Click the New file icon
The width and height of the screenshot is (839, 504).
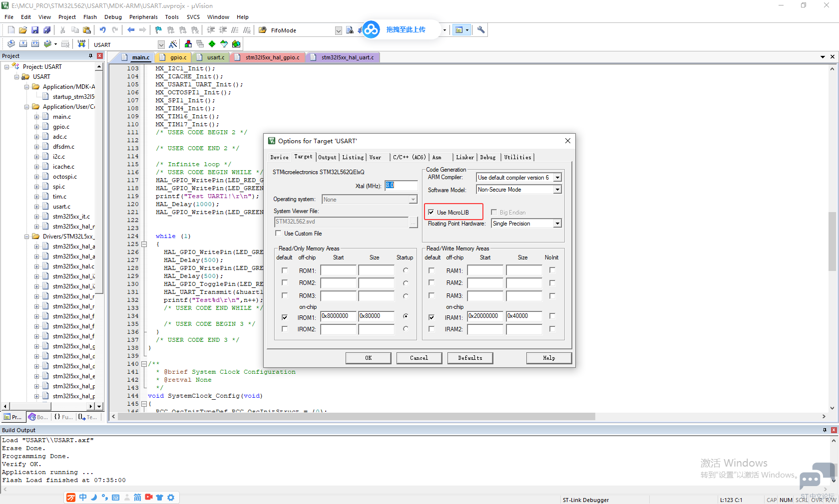pyautogui.click(x=11, y=30)
